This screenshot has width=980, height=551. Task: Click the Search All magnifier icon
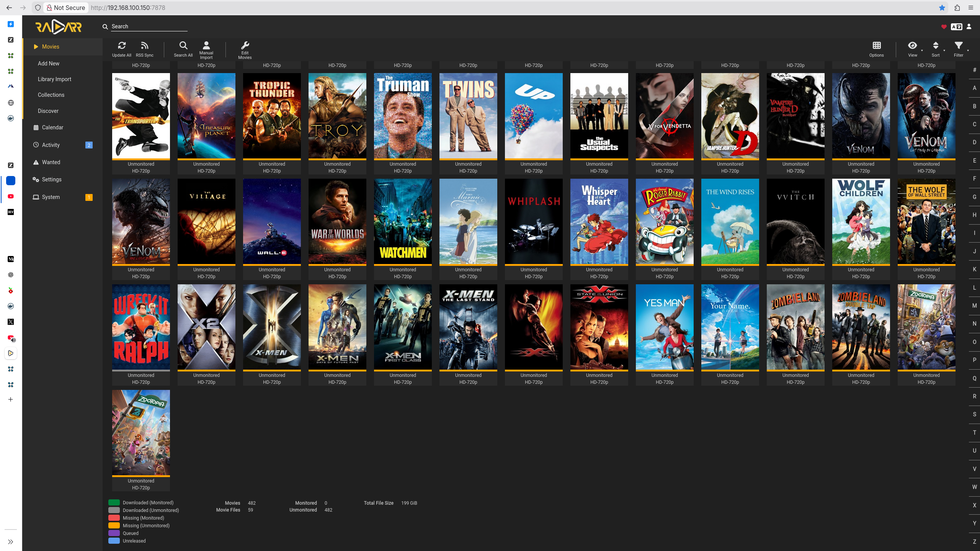(183, 46)
